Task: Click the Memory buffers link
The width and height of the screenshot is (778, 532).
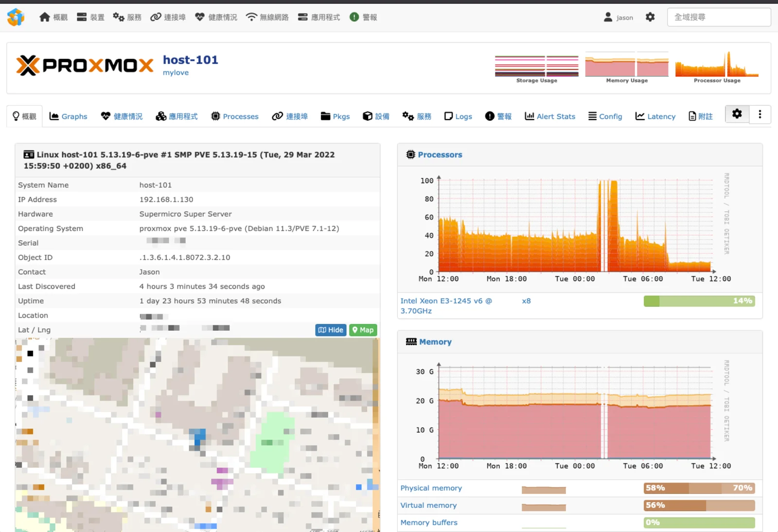Action: coord(429,523)
